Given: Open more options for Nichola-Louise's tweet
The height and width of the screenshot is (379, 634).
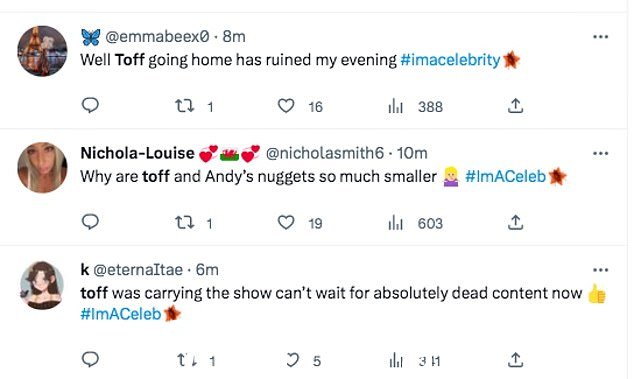Looking at the screenshot, I should point(600,153).
